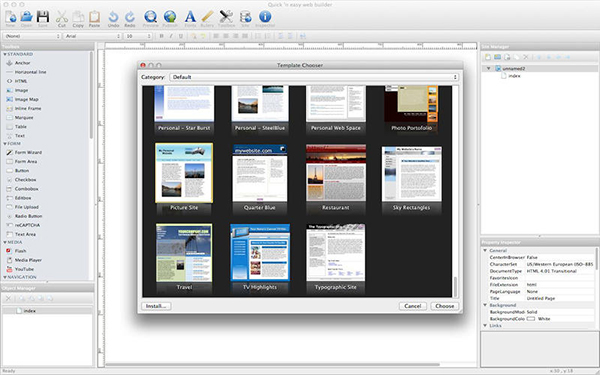Collapse the STANDARD toolbox section
Screen dimensions: 600x375
tap(5, 54)
